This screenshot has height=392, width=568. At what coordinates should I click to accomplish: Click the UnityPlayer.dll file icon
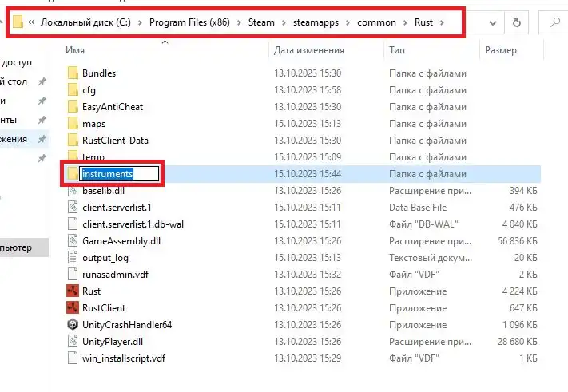tap(73, 342)
